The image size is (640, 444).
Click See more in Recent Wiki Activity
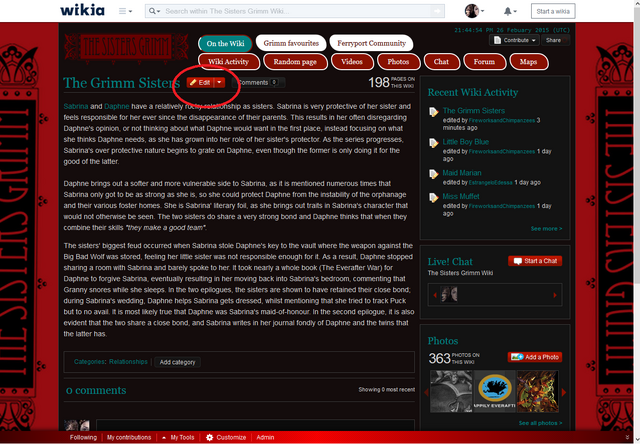pyautogui.click(x=546, y=229)
